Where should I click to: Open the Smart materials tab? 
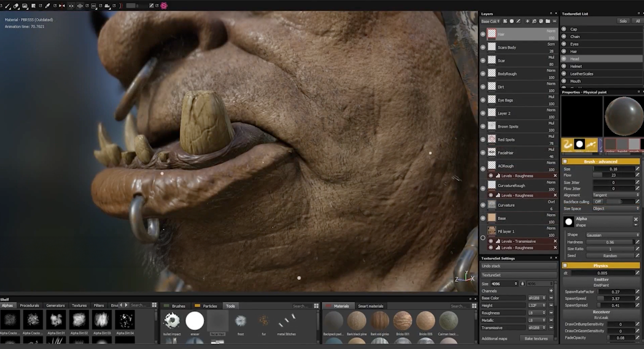pos(370,306)
